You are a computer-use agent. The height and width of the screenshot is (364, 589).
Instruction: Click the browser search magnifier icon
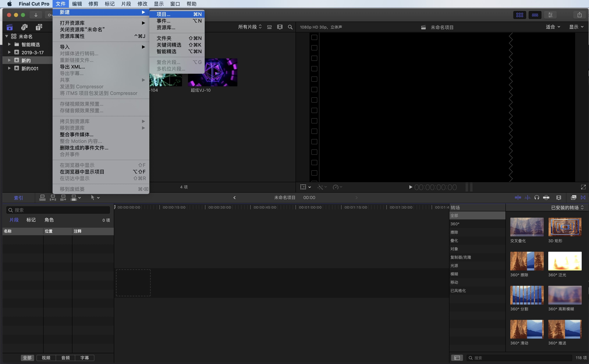[x=290, y=27]
